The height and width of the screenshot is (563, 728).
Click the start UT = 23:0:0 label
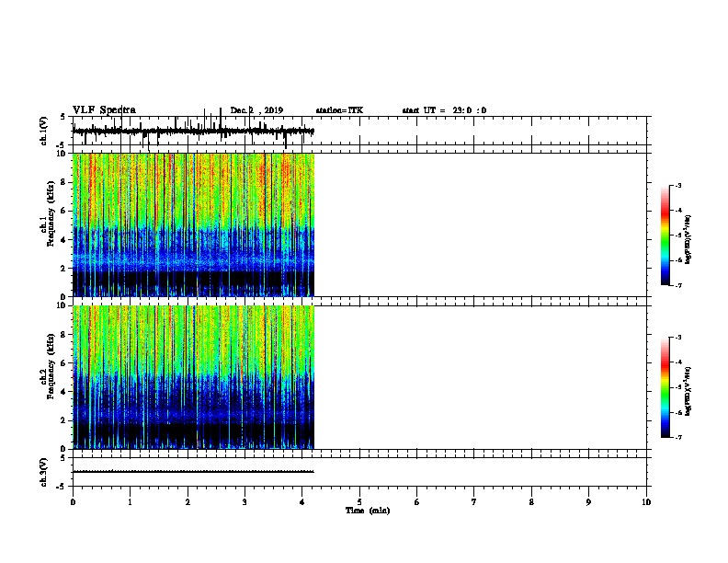[x=444, y=110]
